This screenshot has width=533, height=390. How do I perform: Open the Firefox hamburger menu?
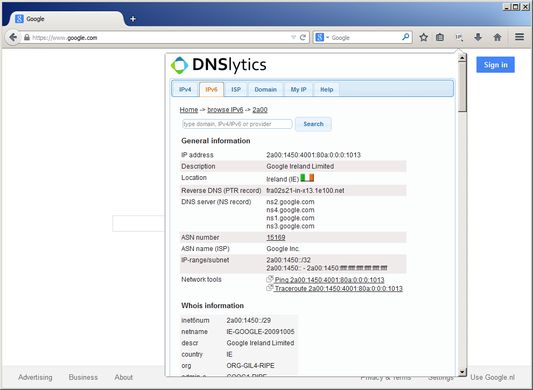coord(519,37)
